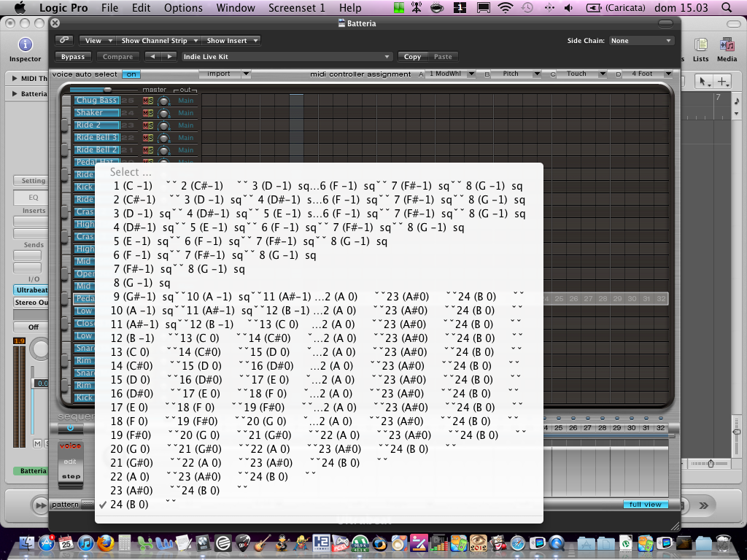
Task: Open the Inspector info icon
Action: tap(26, 44)
